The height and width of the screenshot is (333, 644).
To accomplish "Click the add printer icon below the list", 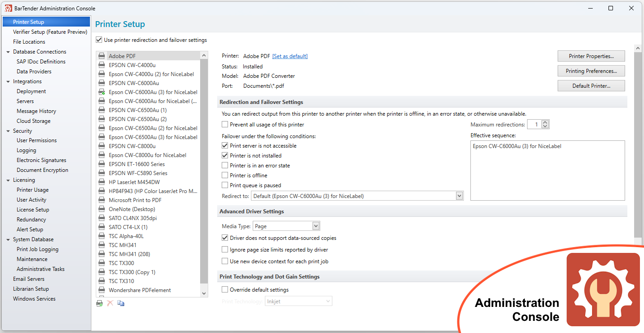I will coord(100,303).
